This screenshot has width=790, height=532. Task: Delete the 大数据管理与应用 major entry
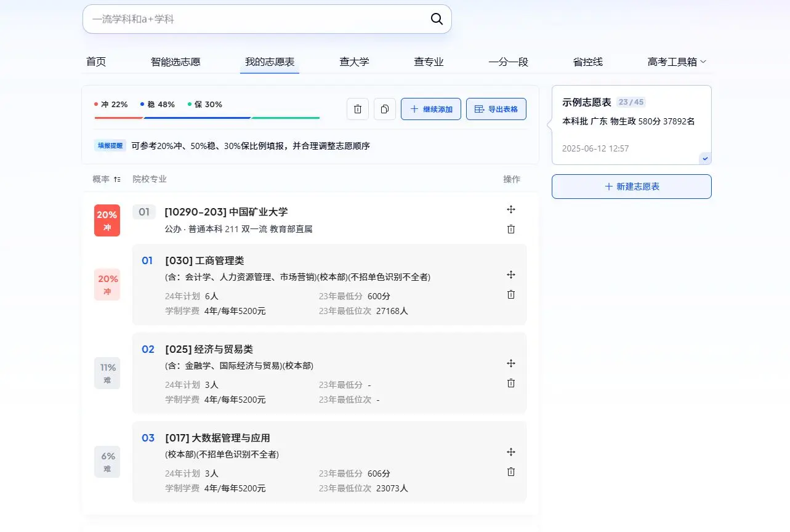coord(510,472)
